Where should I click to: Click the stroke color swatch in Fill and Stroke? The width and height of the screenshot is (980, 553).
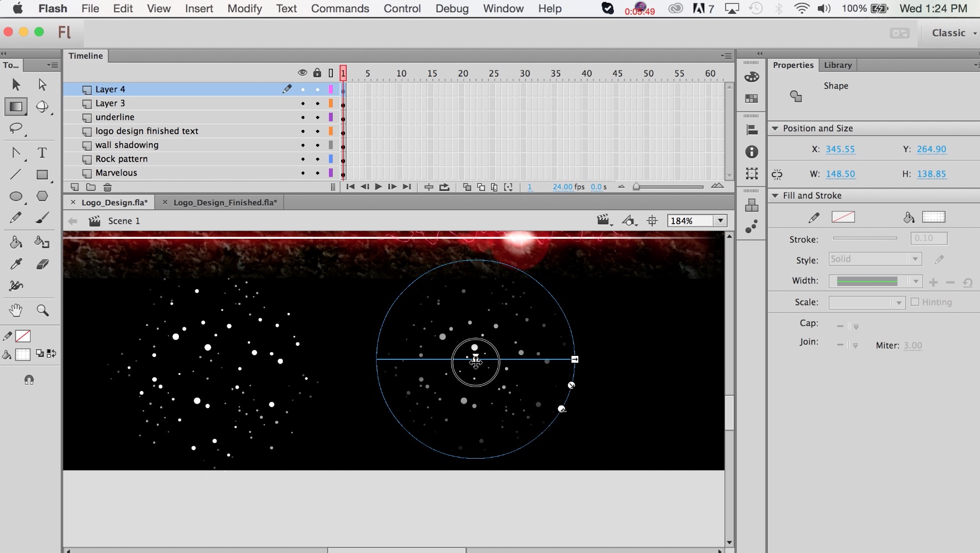(843, 217)
